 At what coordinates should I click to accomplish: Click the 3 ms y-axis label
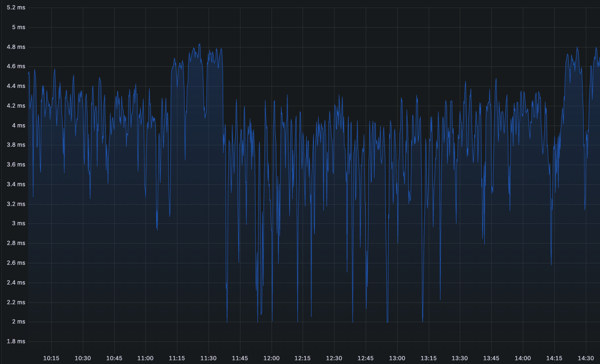(18, 223)
